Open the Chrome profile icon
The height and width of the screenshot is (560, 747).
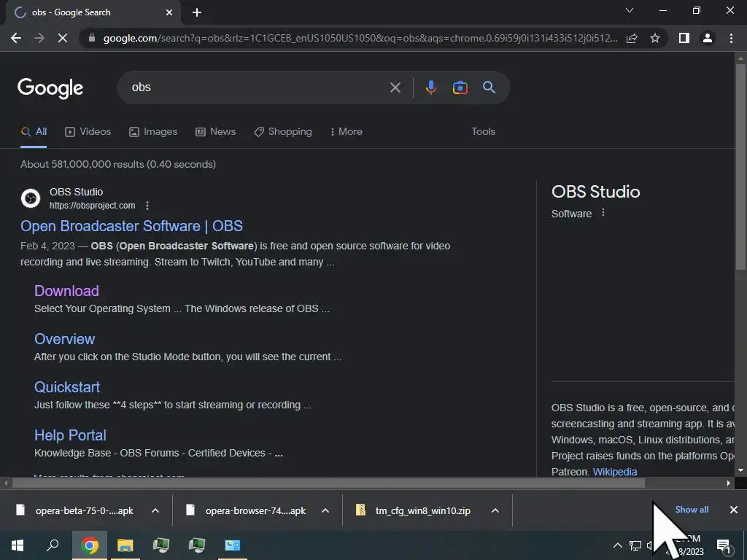(708, 38)
